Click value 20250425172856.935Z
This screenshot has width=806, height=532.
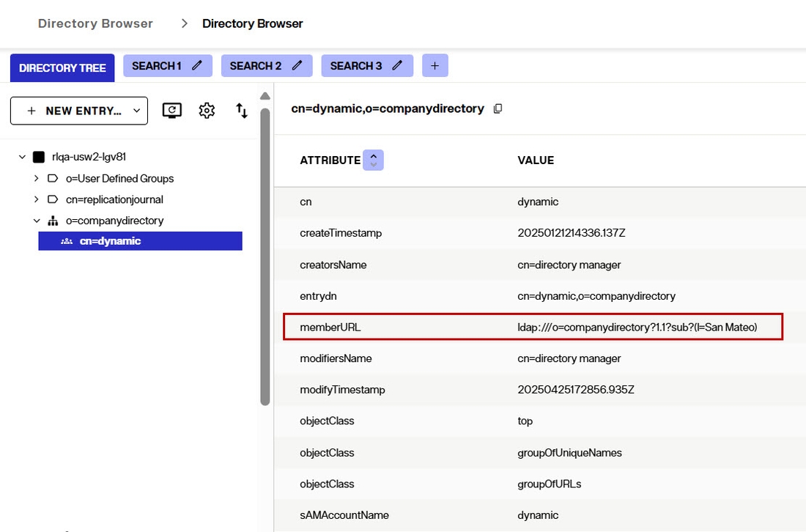[576, 390]
